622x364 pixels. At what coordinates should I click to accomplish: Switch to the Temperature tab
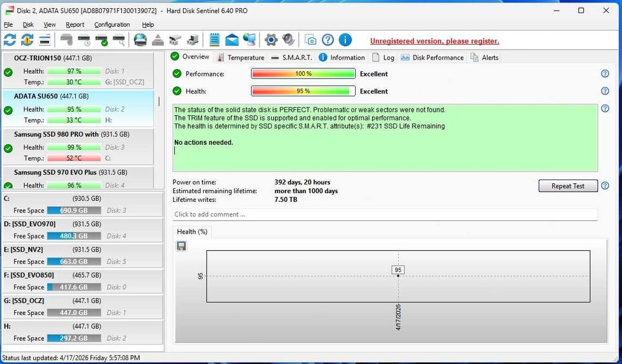point(240,57)
